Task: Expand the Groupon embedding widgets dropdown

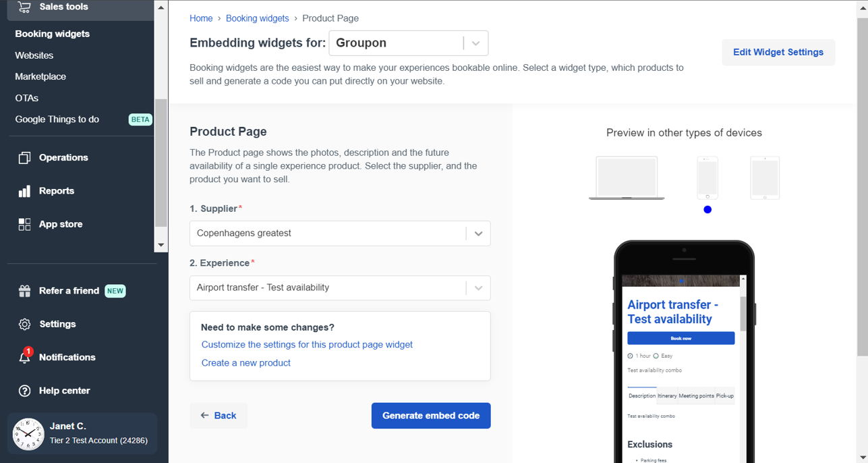Action: click(476, 43)
